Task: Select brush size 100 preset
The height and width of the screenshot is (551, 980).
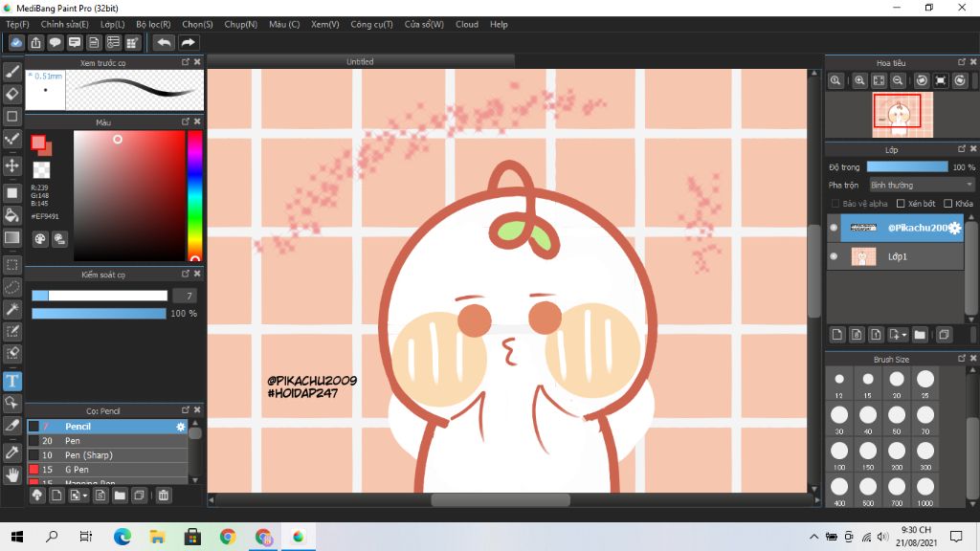Action: click(838, 454)
